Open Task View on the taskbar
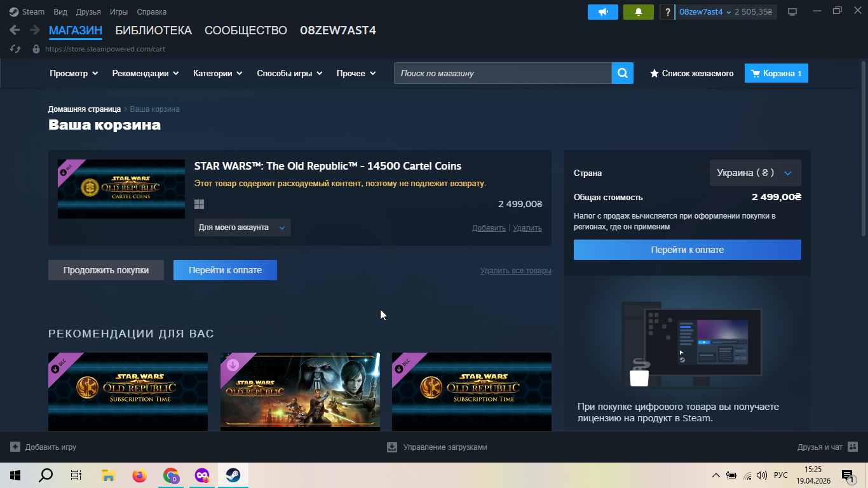Viewport: 868px width, 488px height. (x=76, y=475)
